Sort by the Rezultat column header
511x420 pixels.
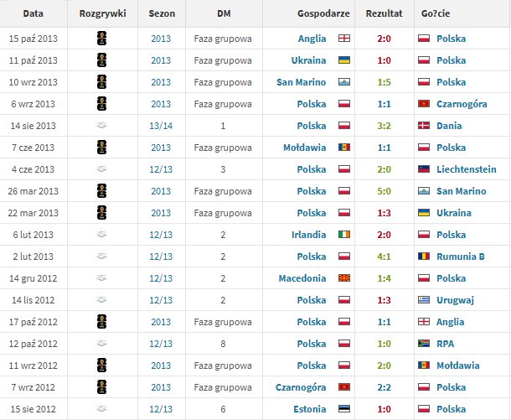pyautogui.click(x=384, y=13)
